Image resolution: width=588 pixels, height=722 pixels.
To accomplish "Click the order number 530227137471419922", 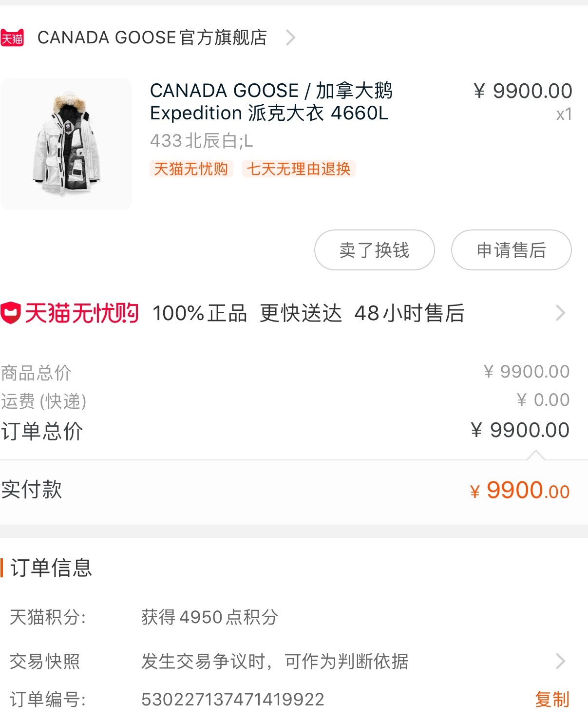I will click(233, 700).
